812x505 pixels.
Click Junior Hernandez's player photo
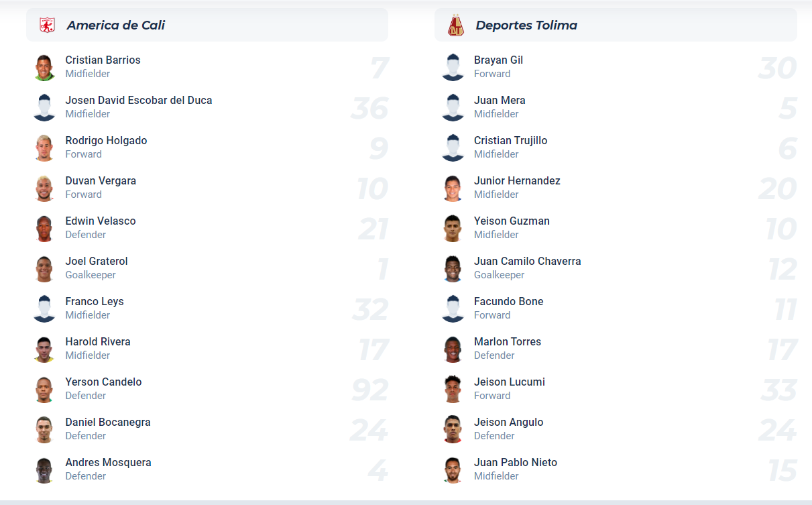click(453, 188)
